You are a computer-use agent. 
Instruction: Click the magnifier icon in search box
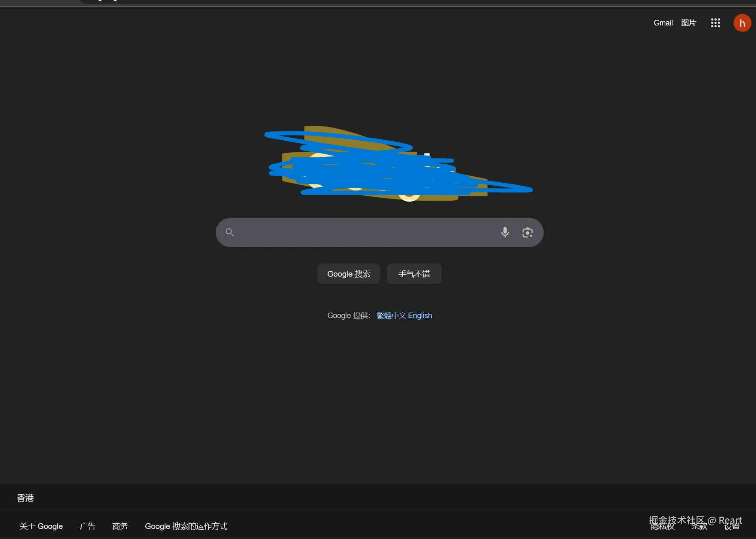pos(230,232)
